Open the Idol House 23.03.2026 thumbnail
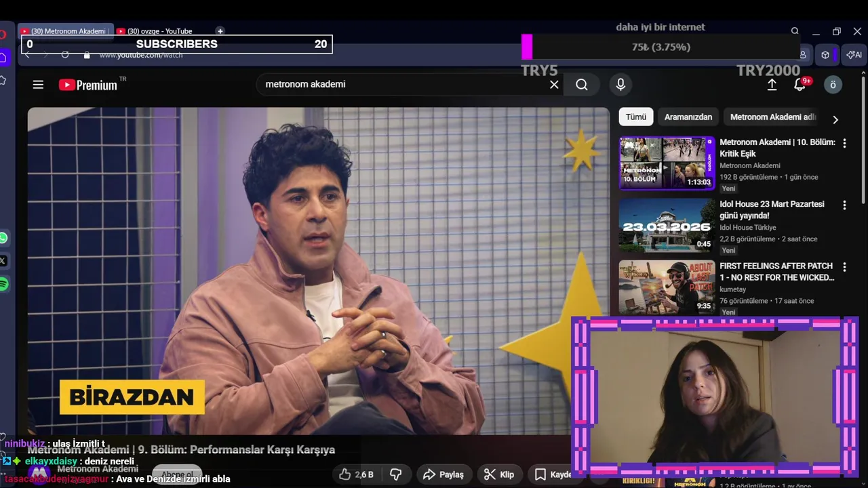Viewport: 868px width, 488px height. click(667, 225)
